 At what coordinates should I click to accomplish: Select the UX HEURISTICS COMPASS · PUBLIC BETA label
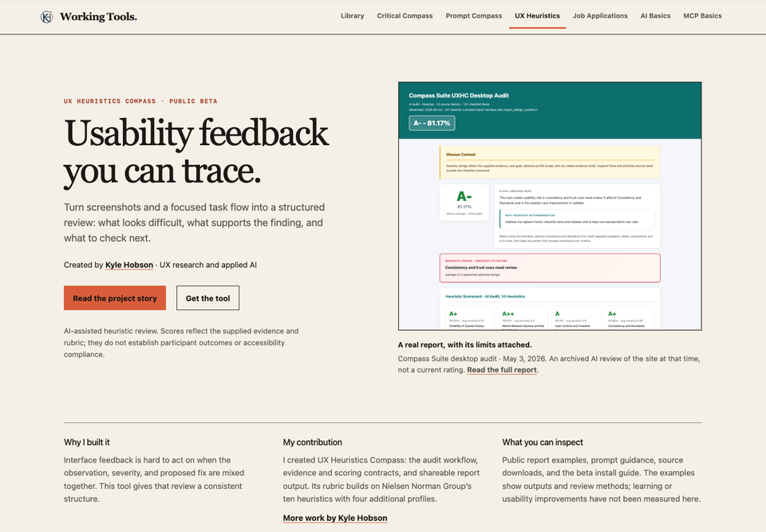click(140, 101)
